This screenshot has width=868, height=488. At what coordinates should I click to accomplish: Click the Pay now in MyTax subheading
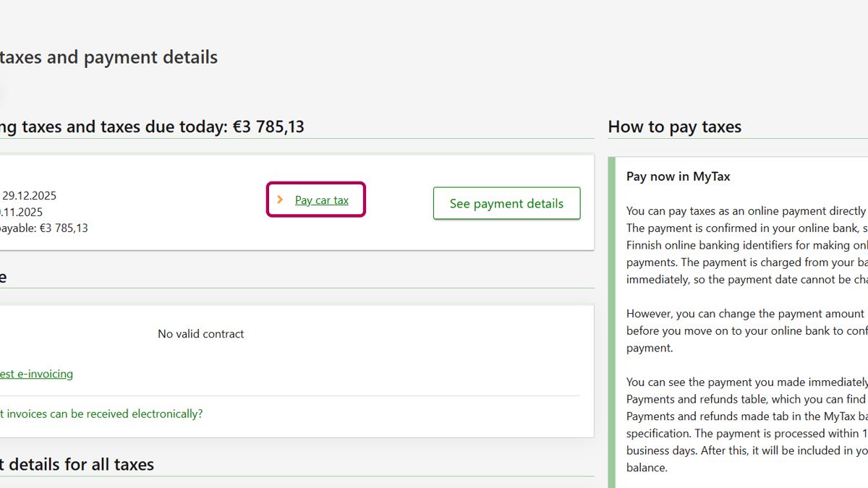[678, 176]
